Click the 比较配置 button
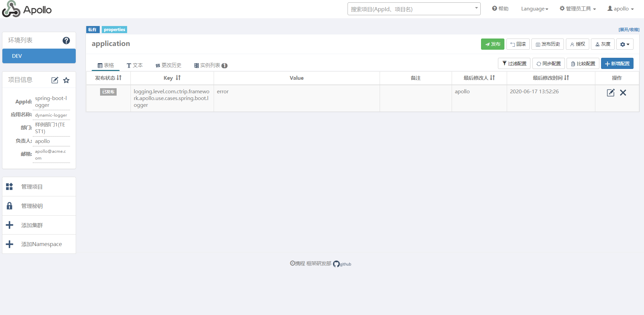Screen dimensions: 644x315 point(583,64)
